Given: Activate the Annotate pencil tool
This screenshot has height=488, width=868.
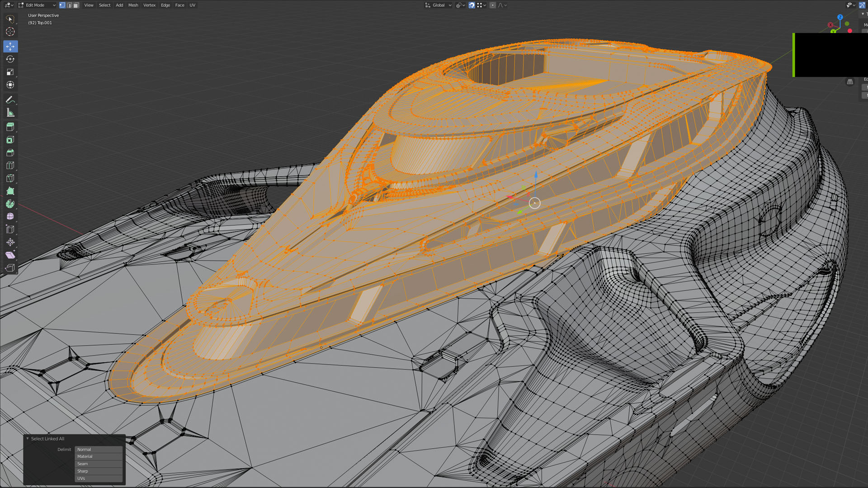Looking at the screenshot, I should [x=10, y=100].
